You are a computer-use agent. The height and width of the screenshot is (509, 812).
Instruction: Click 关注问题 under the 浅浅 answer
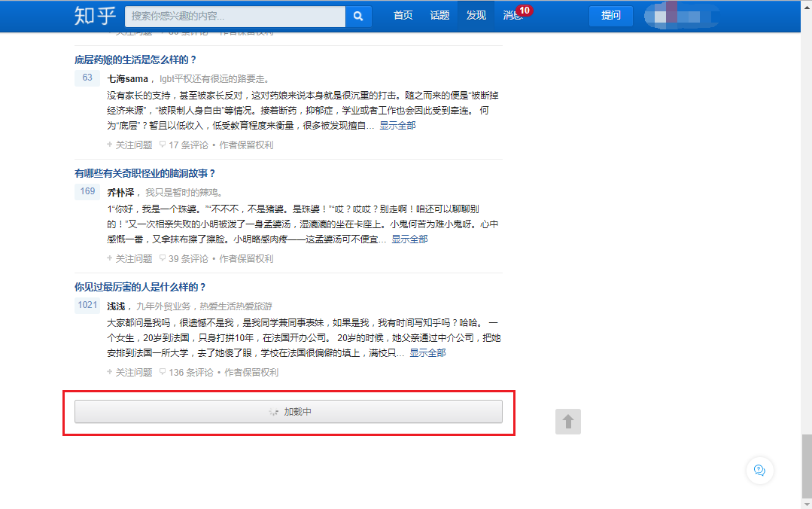coord(129,372)
